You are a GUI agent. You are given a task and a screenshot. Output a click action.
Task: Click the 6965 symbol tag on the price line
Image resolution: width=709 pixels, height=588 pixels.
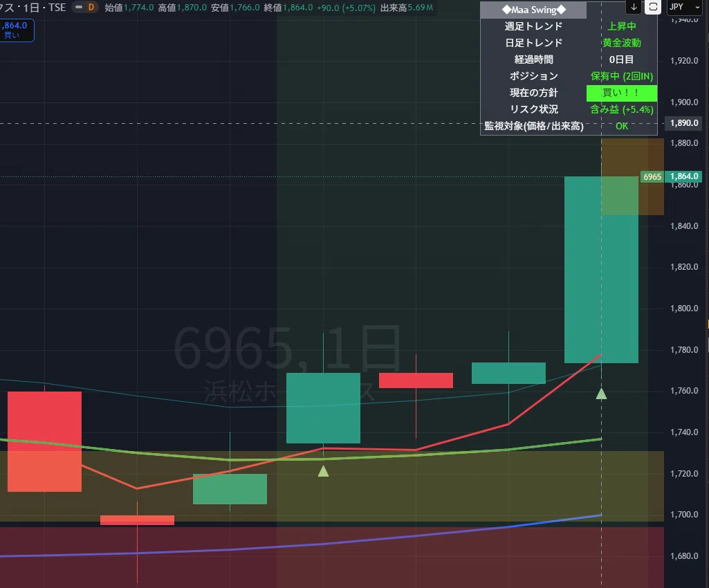pos(652,177)
